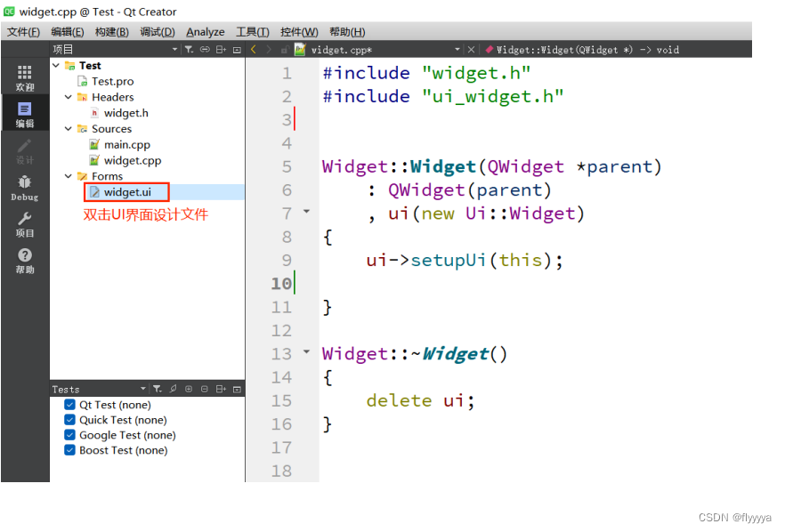Click the Qt Creator window logo
Screen dimensions: 785x532
tap(9, 11)
